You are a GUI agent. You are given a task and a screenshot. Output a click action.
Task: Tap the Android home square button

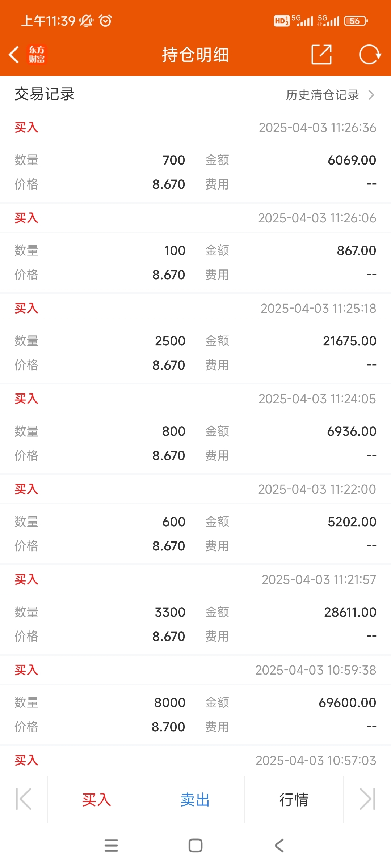pyautogui.click(x=195, y=846)
